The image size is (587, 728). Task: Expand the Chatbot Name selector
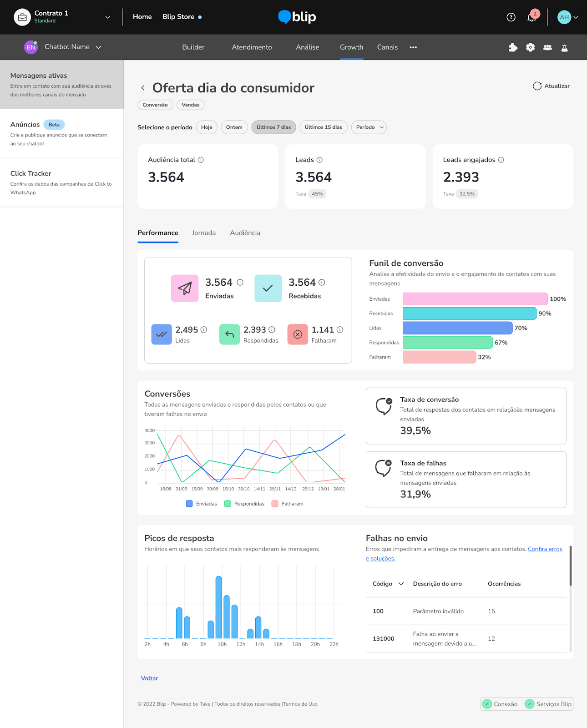pos(98,47)
